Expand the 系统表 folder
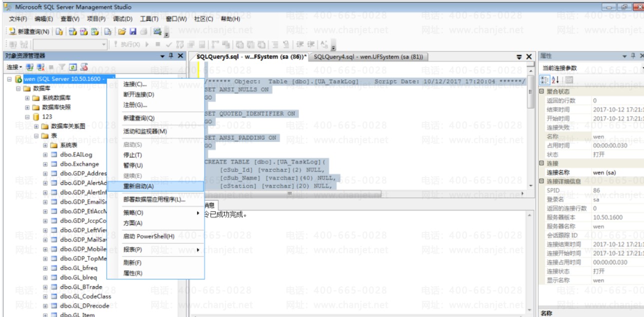The width and height of the screenshot is (644, 317). 45,145
